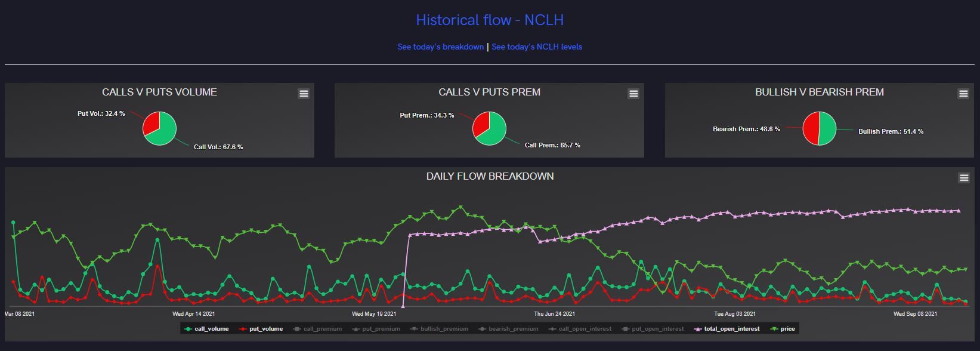Click green Call Vol. slice in volume pie
The image size is (980, 351).
click(x=165, y=131)
